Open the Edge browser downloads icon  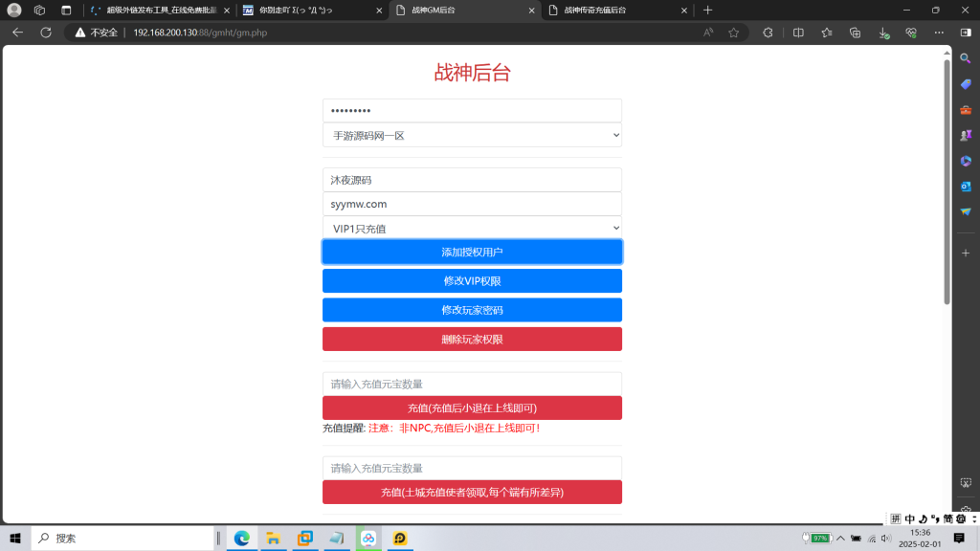[882, 32]
